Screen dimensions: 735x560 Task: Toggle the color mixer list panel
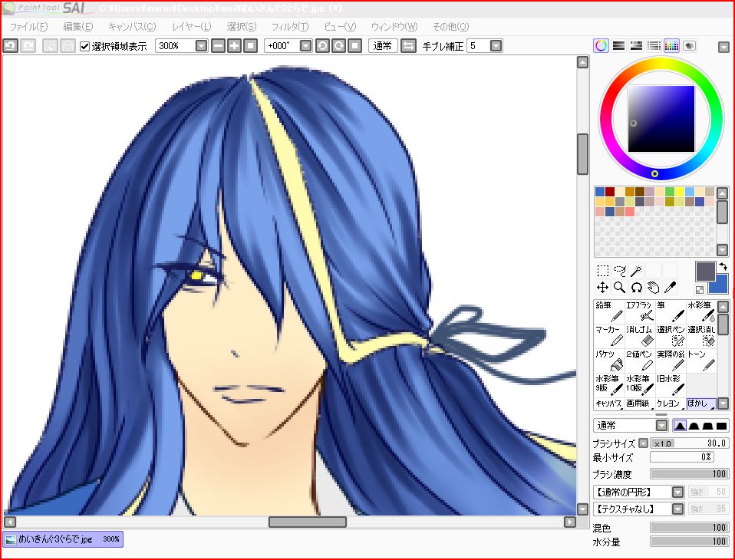pos(654,46)
